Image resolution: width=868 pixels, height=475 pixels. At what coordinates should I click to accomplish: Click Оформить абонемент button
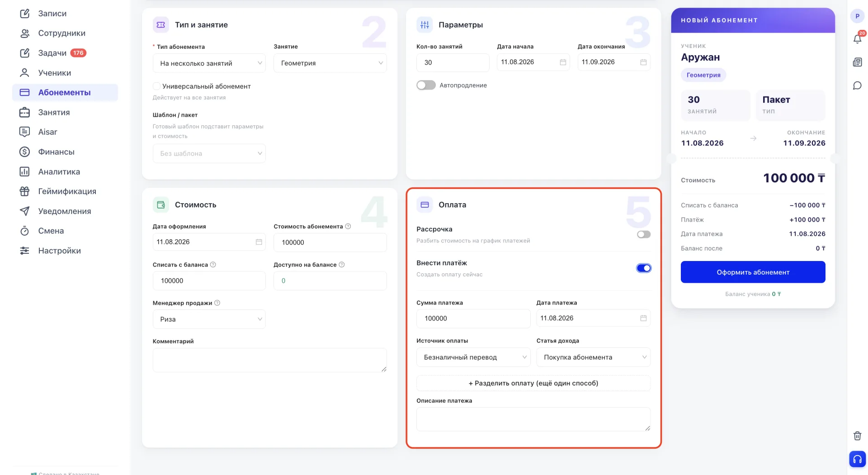click(753, 272)
